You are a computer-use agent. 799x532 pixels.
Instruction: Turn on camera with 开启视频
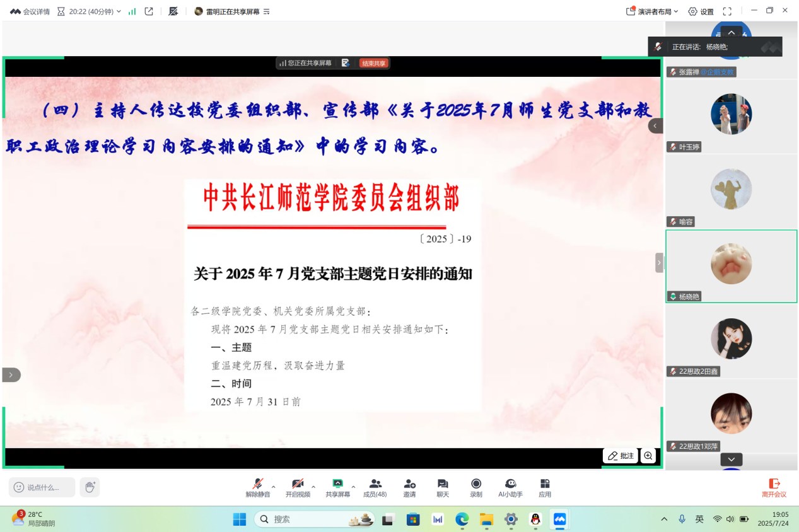tap(298, 487)
